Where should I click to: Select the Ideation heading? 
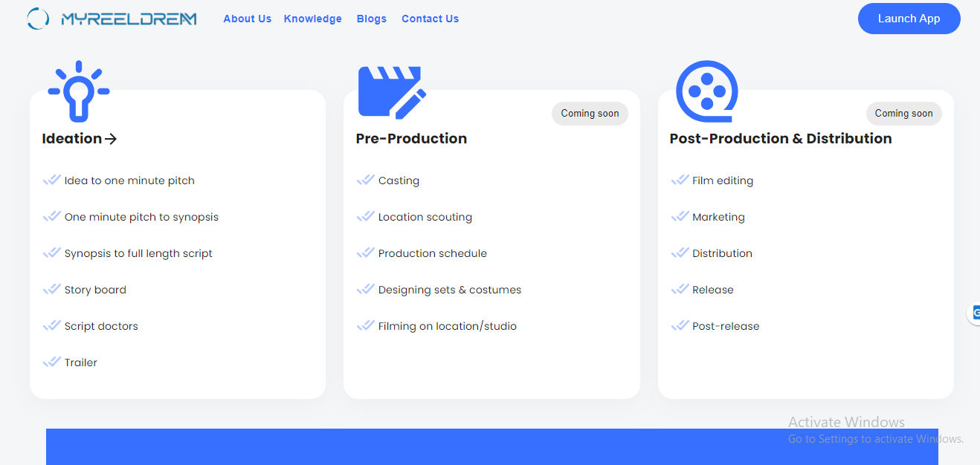(x=72, y=139)
